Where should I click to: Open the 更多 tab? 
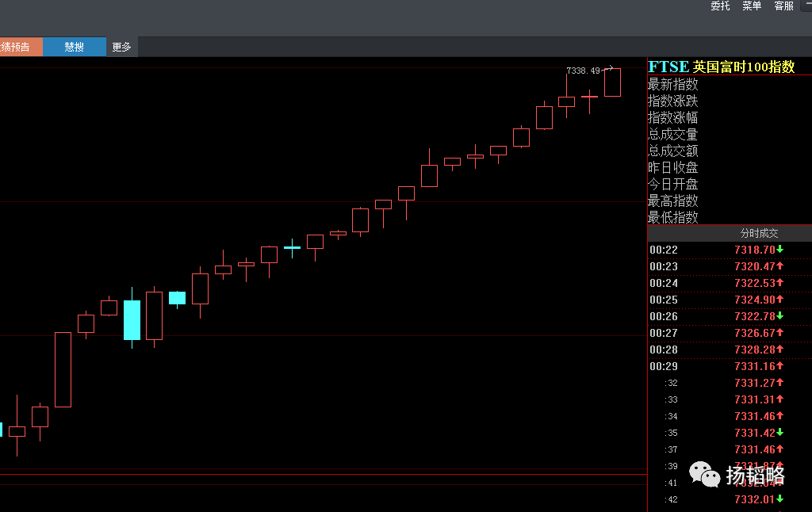[x=121, y=47]
